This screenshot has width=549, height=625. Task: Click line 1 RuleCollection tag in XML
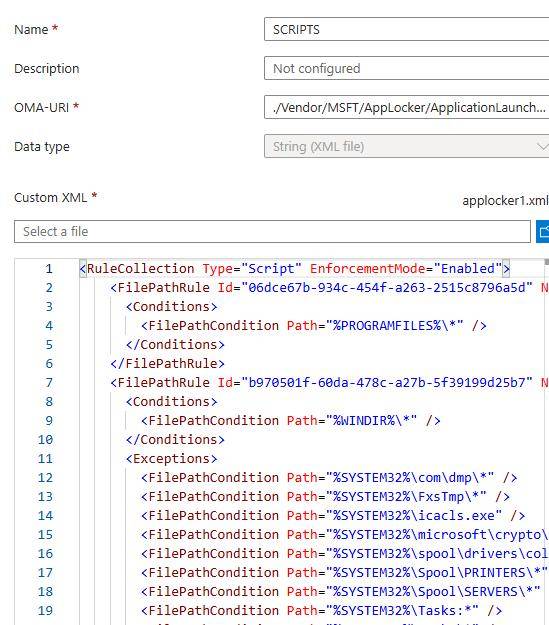(294, 269)
